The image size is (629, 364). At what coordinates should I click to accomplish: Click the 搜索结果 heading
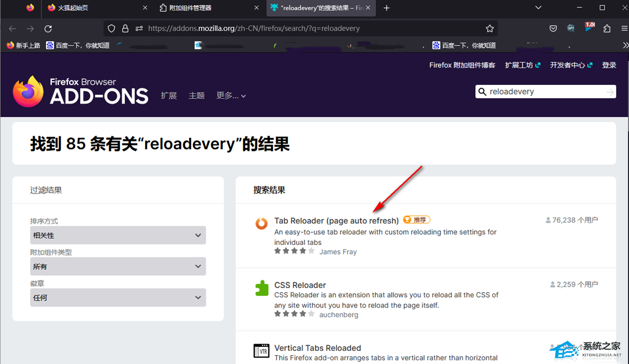click(x=269, y=190)
